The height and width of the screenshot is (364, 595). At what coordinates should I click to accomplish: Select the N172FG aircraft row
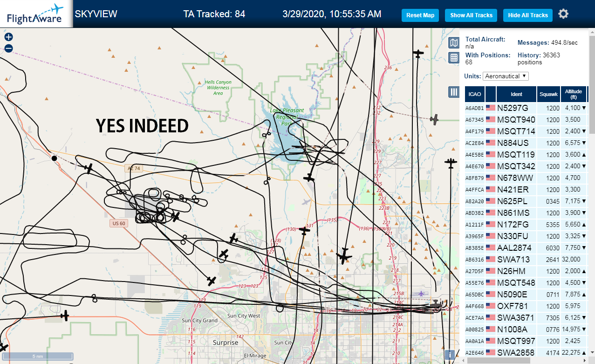click(527, 224)
